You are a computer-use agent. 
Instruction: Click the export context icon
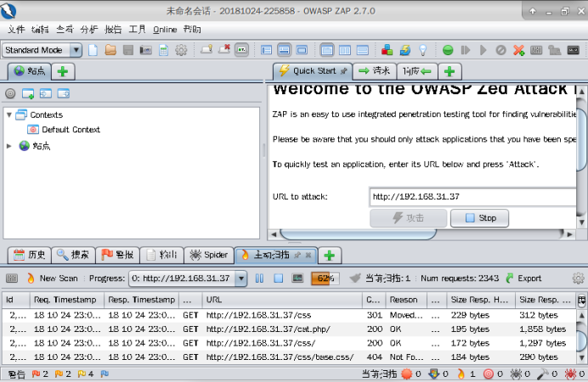64,93
